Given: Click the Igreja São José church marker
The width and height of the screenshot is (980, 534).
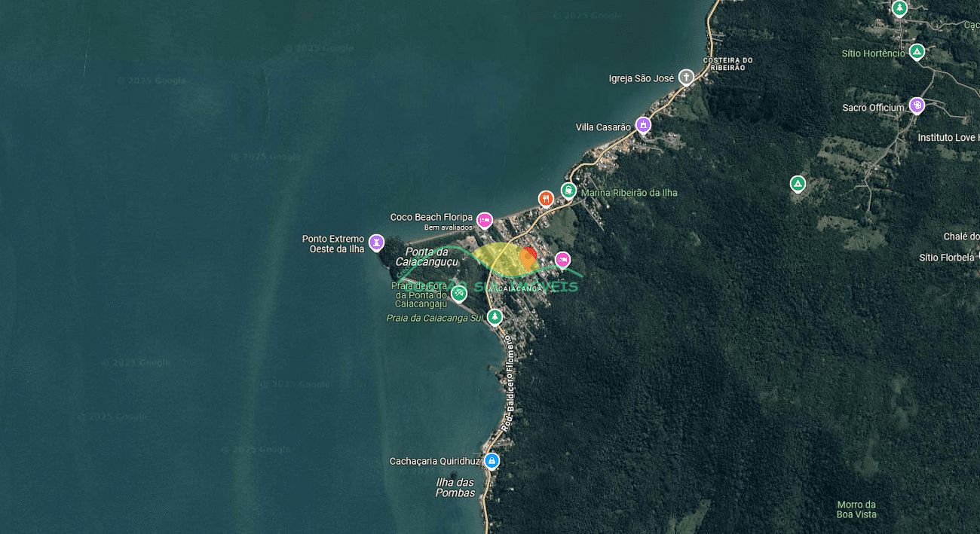Looking at the screenshot, I should pos(686,77).
